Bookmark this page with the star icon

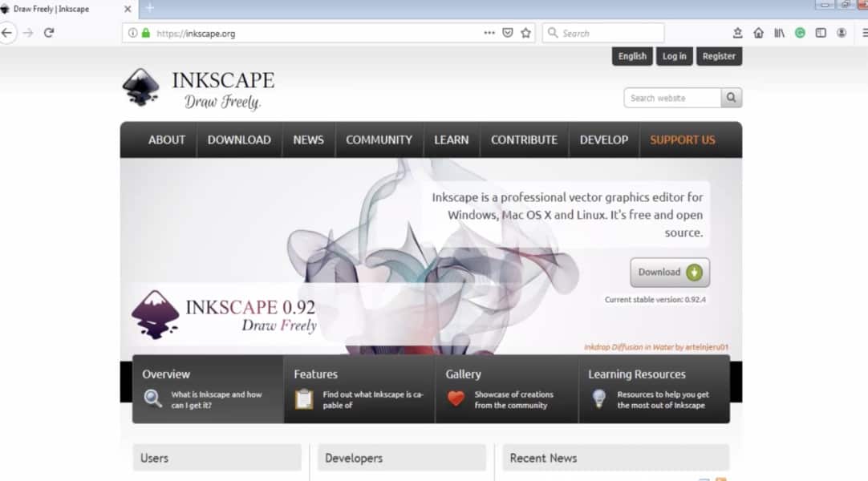(526, 33)
